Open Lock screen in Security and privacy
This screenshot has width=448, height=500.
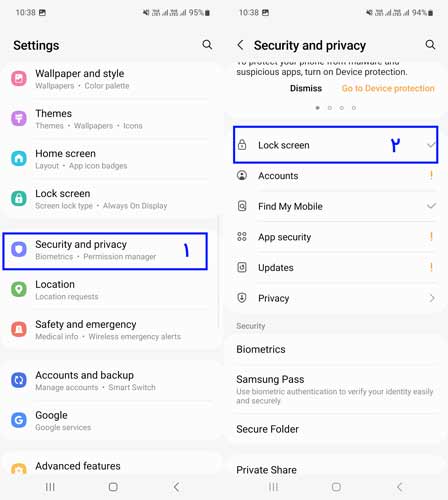[336, 145]
